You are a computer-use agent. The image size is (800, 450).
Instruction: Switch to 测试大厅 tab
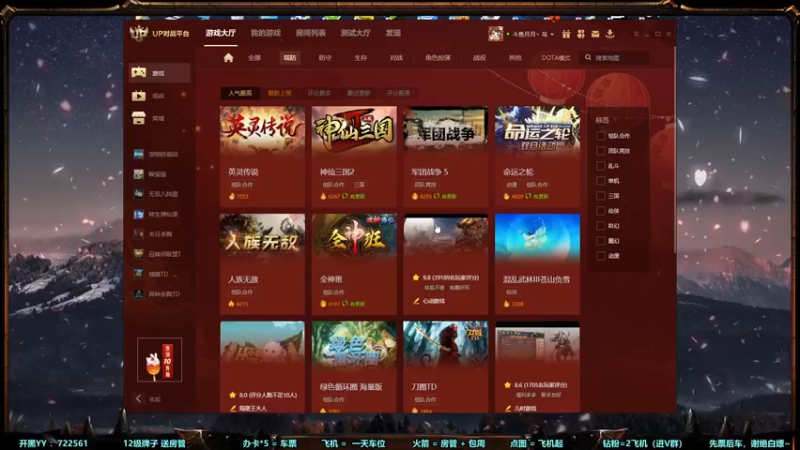[356, 33]
